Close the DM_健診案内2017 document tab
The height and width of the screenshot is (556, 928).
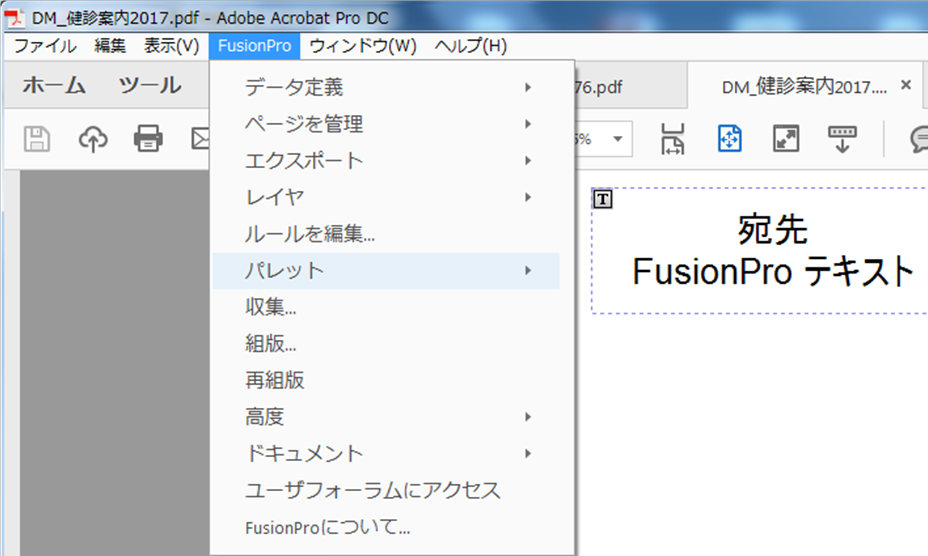click(x=906, y=86)
